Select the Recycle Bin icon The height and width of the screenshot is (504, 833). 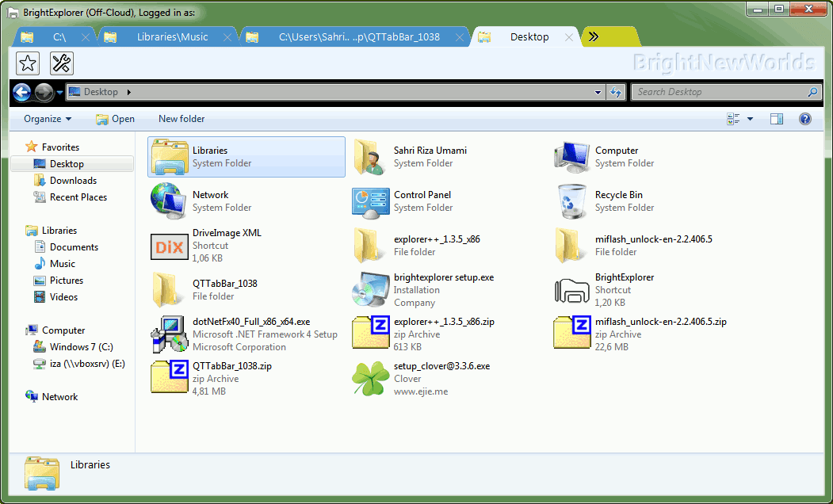pos(572,200)
